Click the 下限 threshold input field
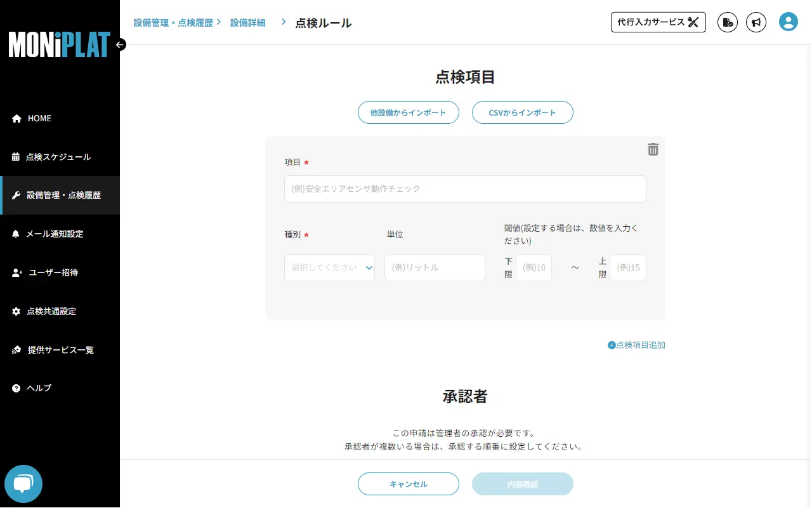This screenshot has width=812, height=508. (534, 267)
